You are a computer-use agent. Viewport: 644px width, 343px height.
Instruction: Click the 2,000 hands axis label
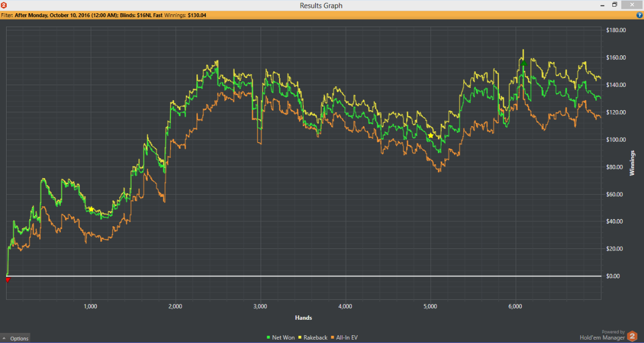click(x=175, y=306)
